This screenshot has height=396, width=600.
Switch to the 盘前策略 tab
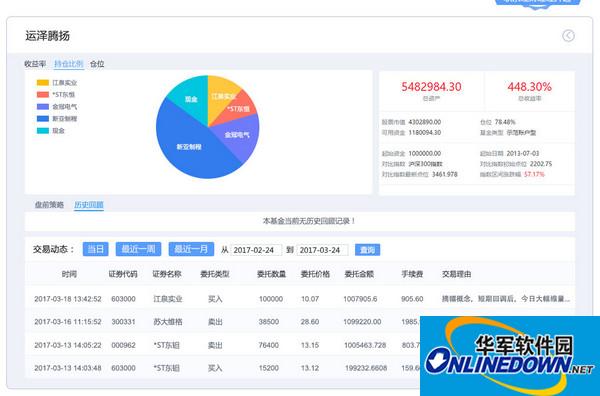click(x=49, y=205)
